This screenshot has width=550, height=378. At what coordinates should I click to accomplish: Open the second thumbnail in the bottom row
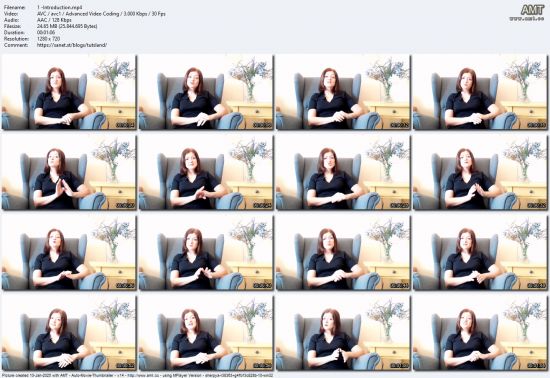(206, 333)
